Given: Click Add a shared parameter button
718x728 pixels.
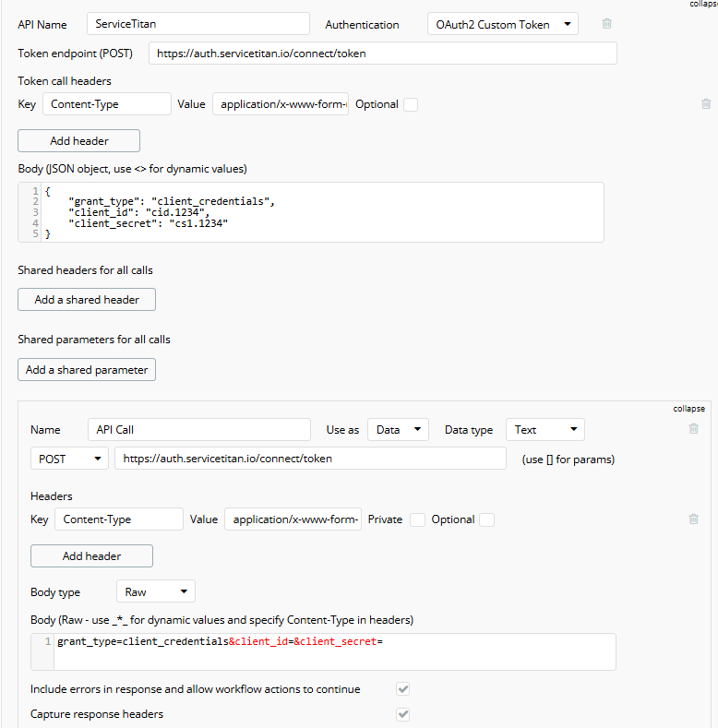Looking at the screenshot, I should tap(87, 370).
